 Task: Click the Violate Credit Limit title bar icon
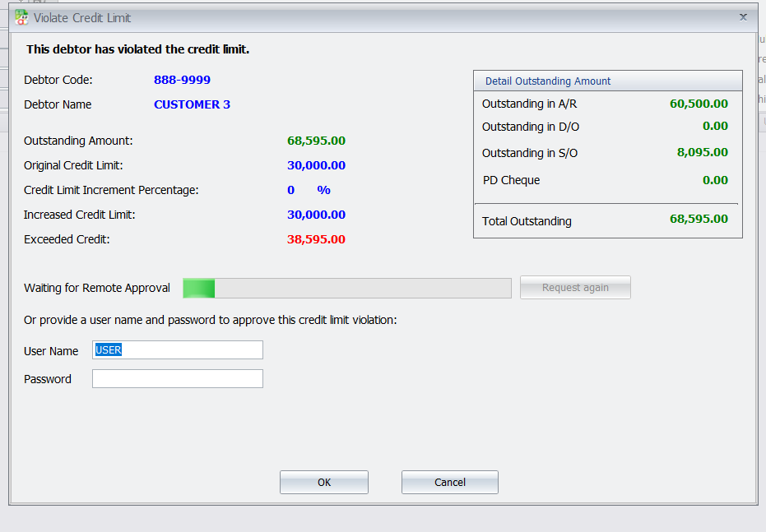[x=21, y=16]
